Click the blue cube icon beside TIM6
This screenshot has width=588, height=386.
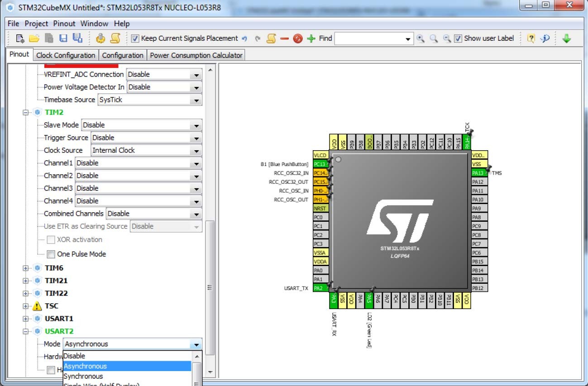click(x=37, y=268)
